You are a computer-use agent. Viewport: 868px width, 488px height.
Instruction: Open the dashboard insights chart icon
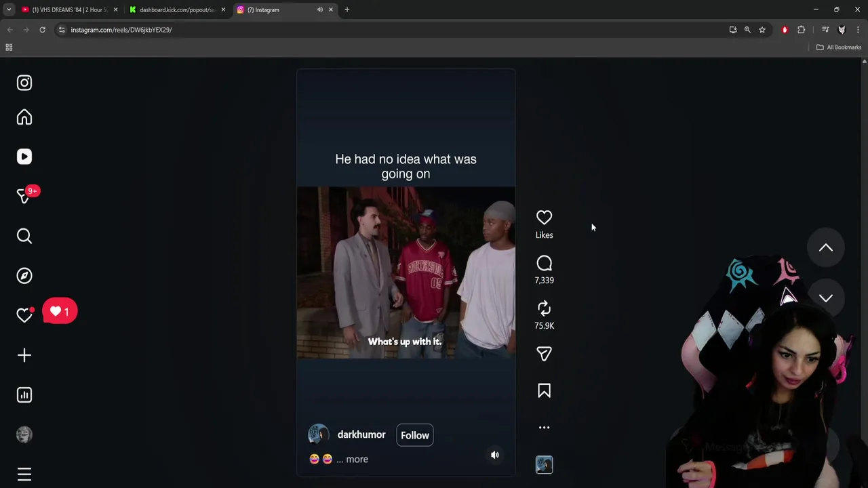click(x=24, y=394)
